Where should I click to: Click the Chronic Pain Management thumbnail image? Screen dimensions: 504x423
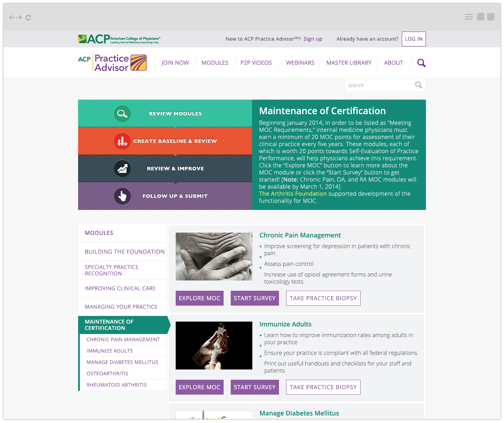pyautogui.click(x=214, y=256)
